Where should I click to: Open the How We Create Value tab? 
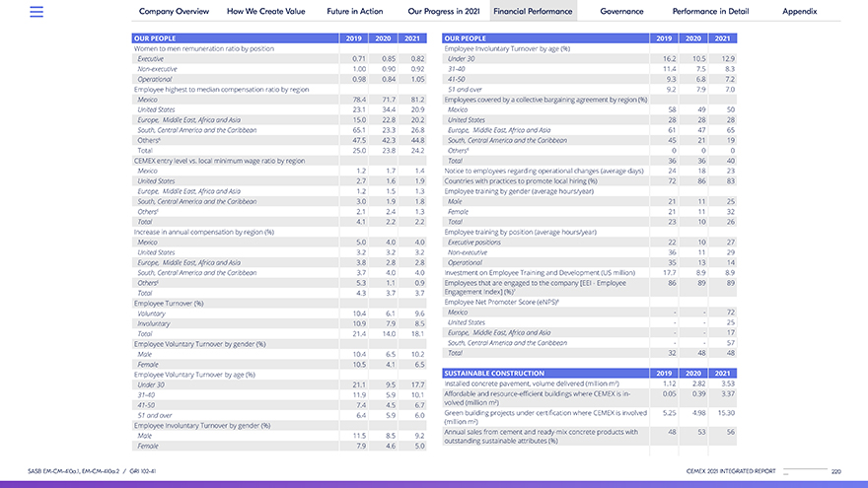[x=265, y=12]
